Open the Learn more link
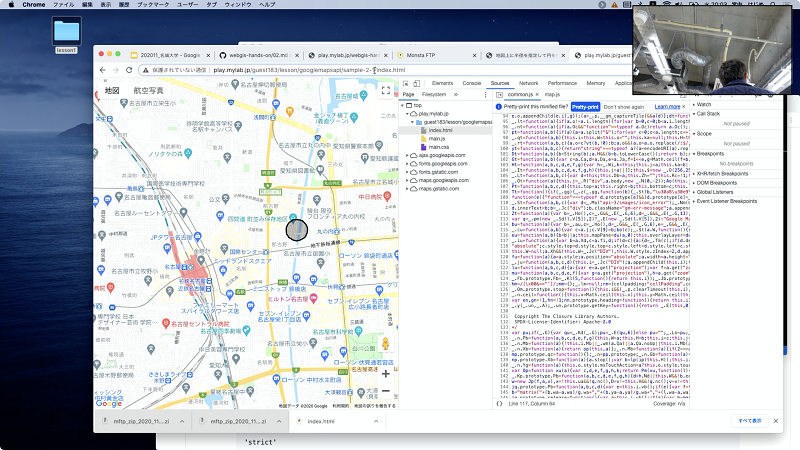The image size is (800, 450). click(667, 107)
